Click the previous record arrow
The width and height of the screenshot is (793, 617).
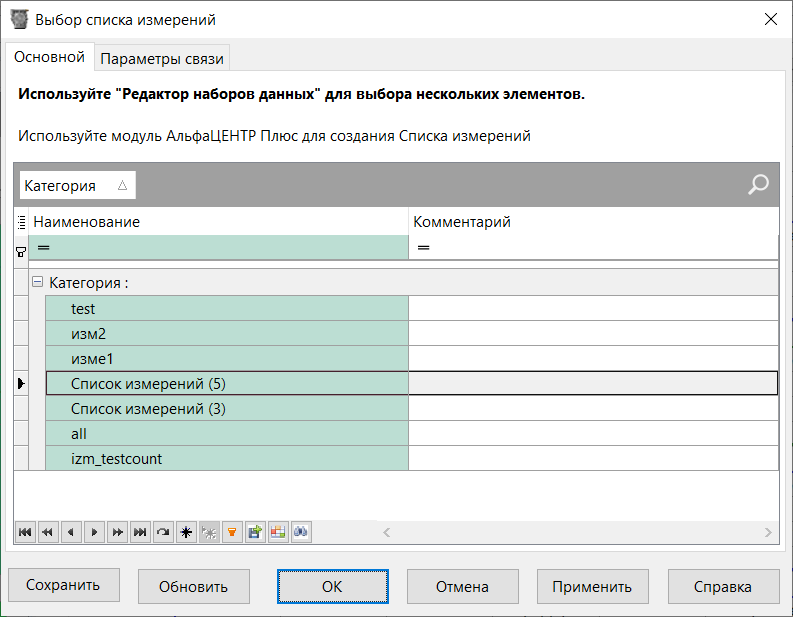coord(71,533)
